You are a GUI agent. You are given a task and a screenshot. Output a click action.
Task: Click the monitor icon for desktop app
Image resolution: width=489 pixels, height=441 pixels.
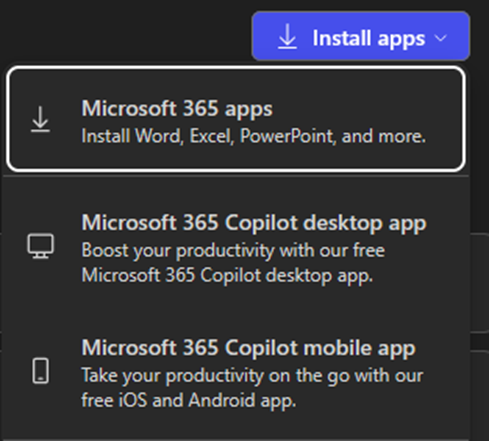[41, 246]
